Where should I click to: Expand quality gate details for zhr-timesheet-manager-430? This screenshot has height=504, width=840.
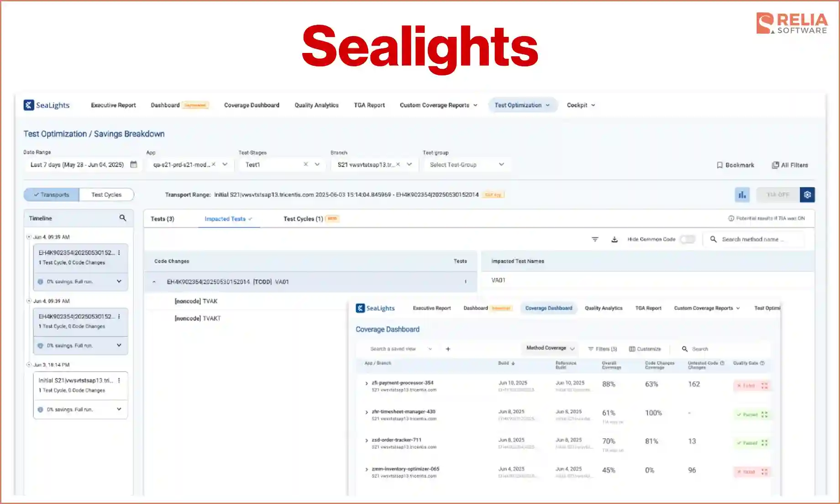tap(765, 415)
